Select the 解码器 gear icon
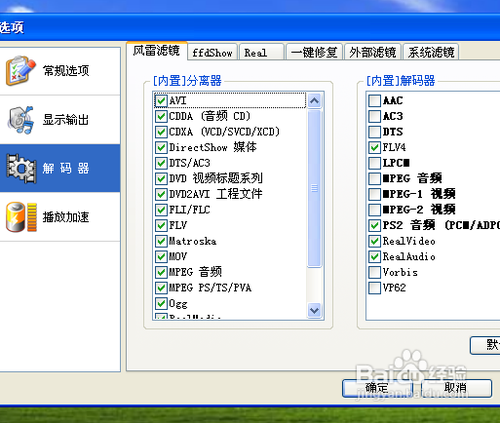The width and height of the screenshot is (500, 423). (x=21, y=168)
